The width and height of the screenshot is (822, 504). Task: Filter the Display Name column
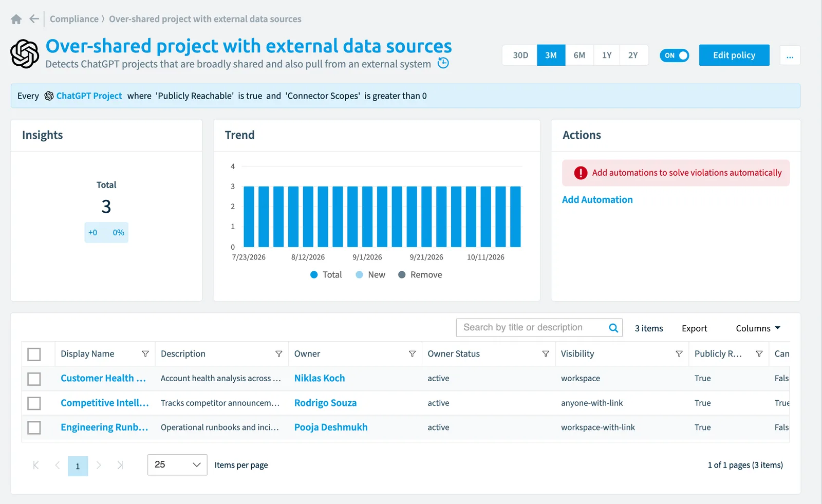[145, 354]
